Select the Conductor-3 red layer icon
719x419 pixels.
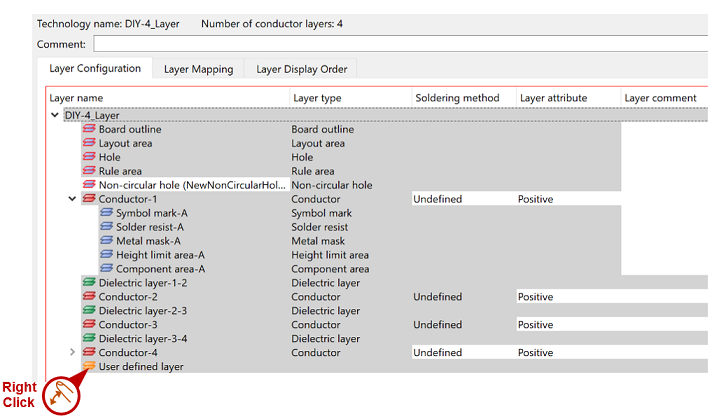coord(89,325)
